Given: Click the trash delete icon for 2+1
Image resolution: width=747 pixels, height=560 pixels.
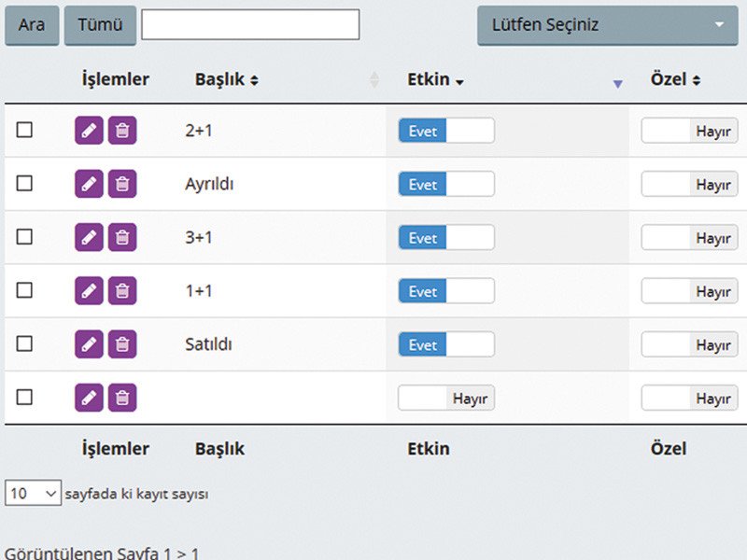Looking at the screenshot, I should (122, 131).
